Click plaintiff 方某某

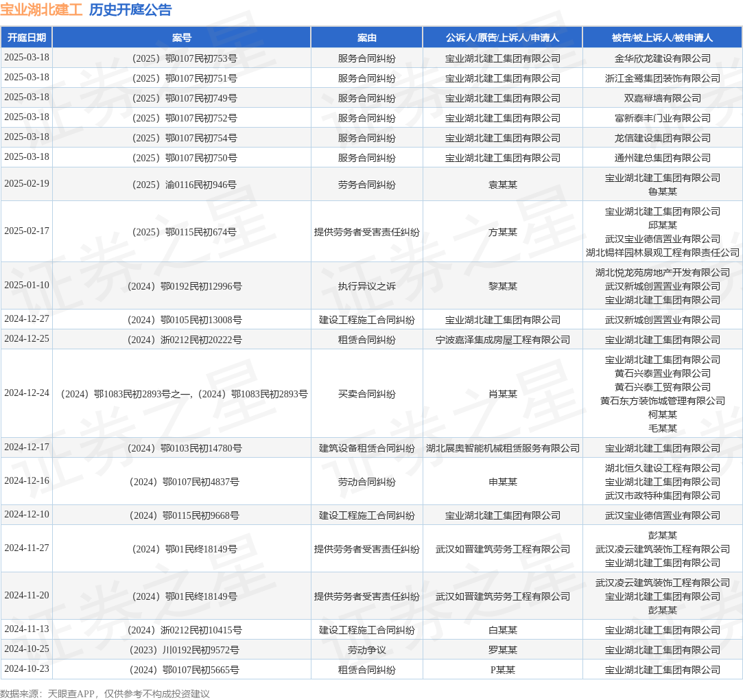[503, 232]
